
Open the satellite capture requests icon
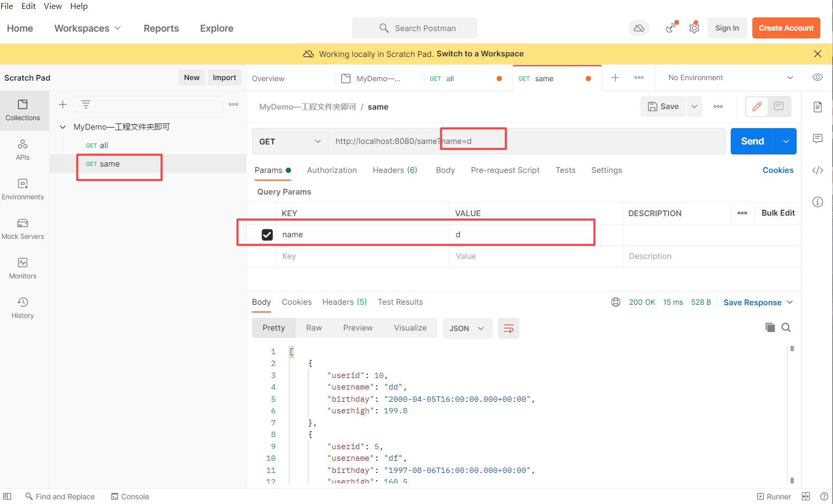click(671, 27)
